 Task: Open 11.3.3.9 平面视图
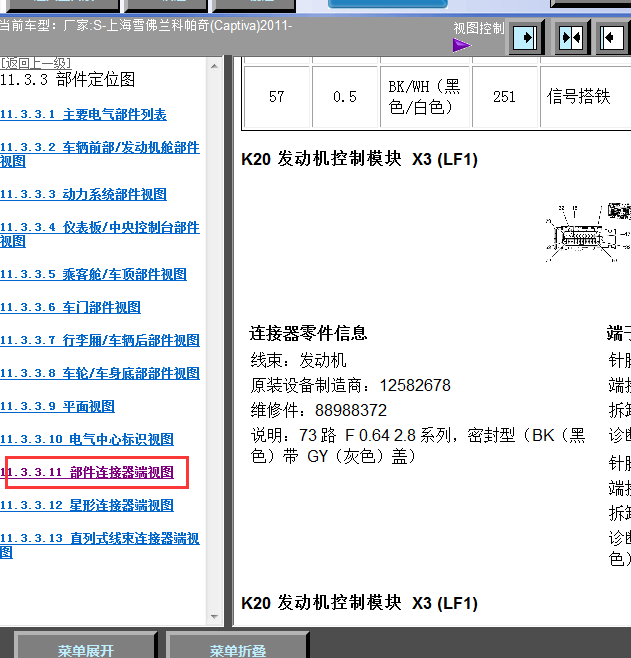(57, 407)
